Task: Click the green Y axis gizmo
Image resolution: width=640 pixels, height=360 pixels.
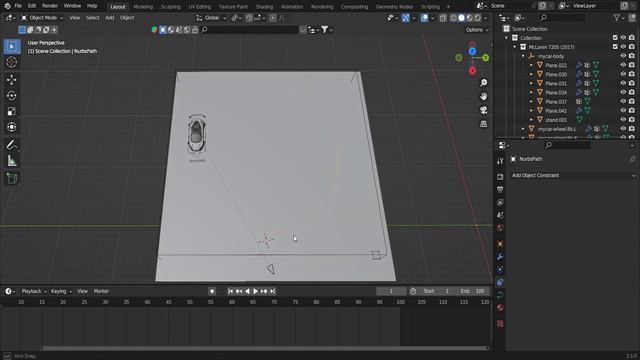Action: point(485,58)
